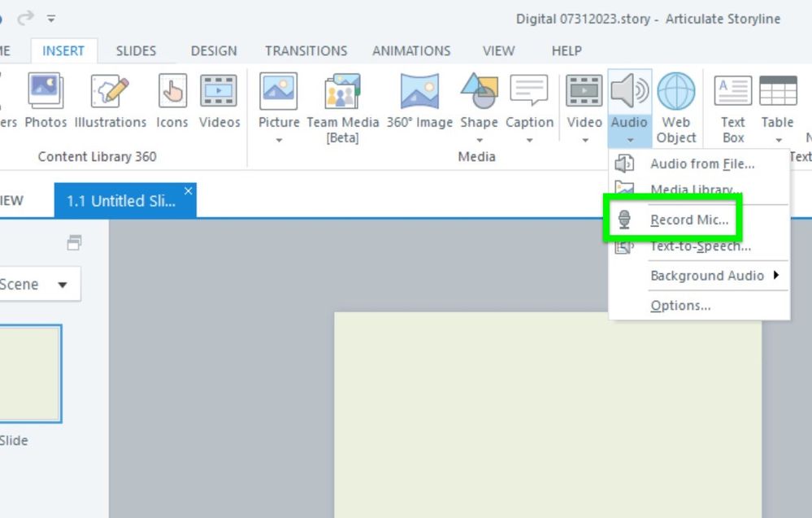
Task: Open Content Library Illustrations
Action: click(111, 101)
